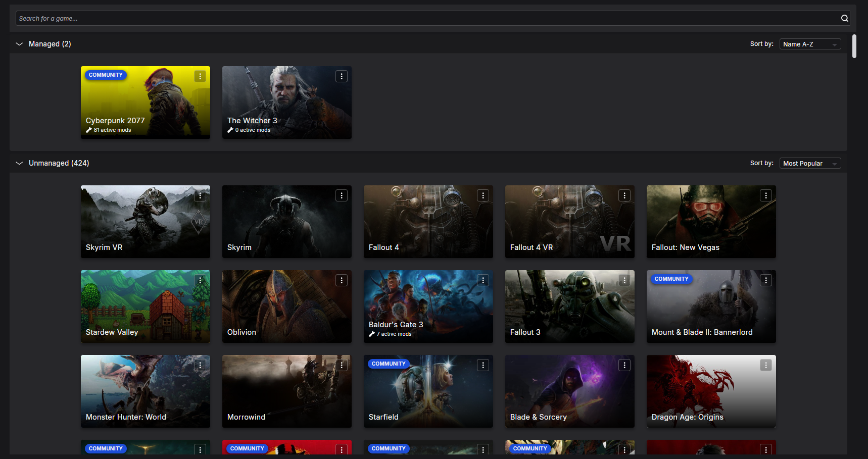Open Fallout 4 card's kebab menu
The height and width of the screenshot is (459, 868).
(483, 195)
